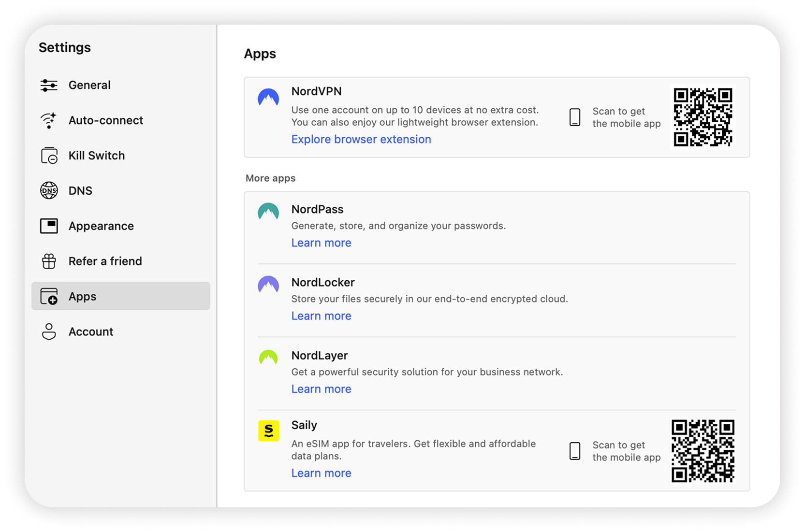The image size is (805, 532).
Task: Click the green NordLayer icon
Action: click(x=269, y=358)
